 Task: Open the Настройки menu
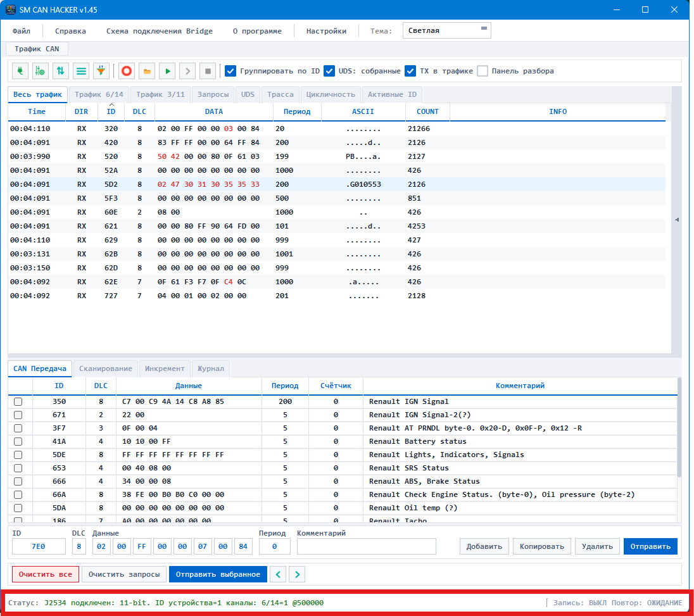tap(326, 31)
